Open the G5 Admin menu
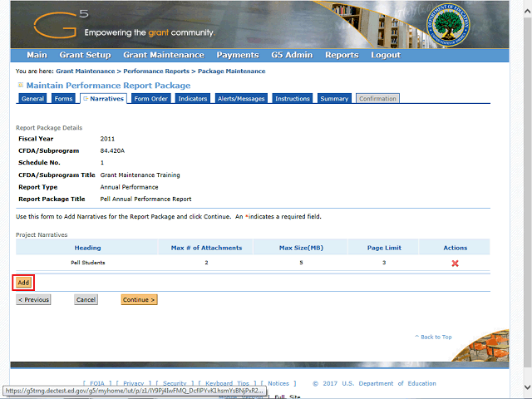This screenshot has height=399, width=532. tap(292, 55)
